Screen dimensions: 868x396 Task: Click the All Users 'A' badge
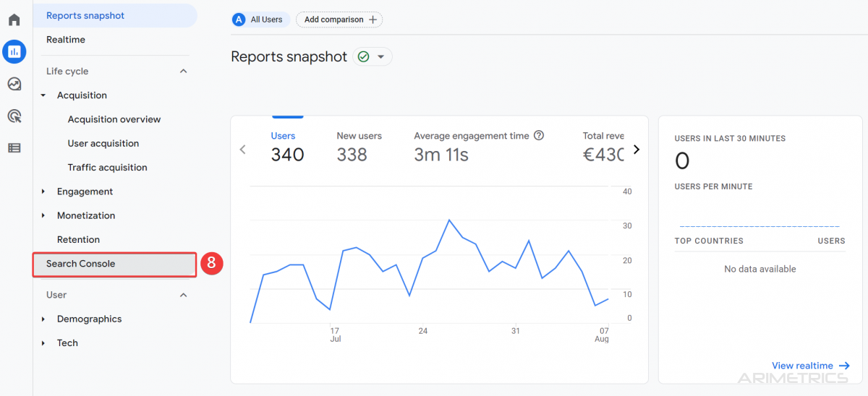pos(239,20)
